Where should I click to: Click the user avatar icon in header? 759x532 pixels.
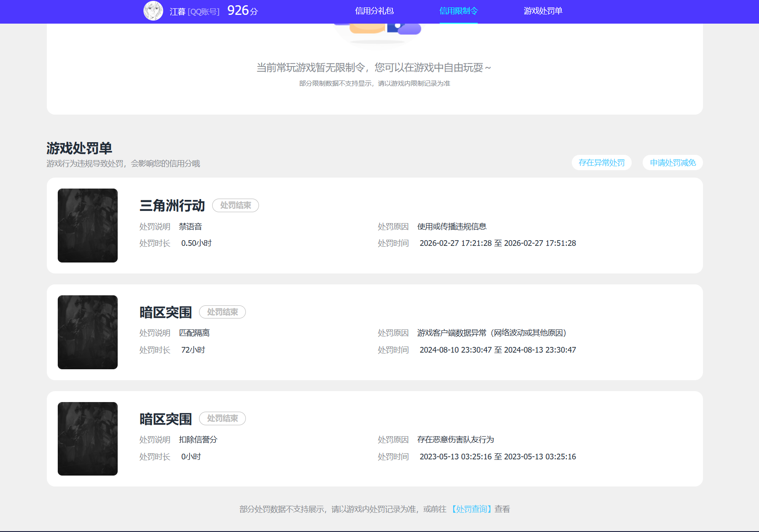[153, 11]
